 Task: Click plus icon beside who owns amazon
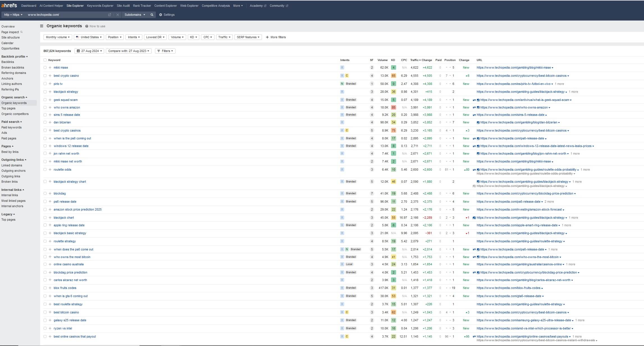tap(50, 107)
